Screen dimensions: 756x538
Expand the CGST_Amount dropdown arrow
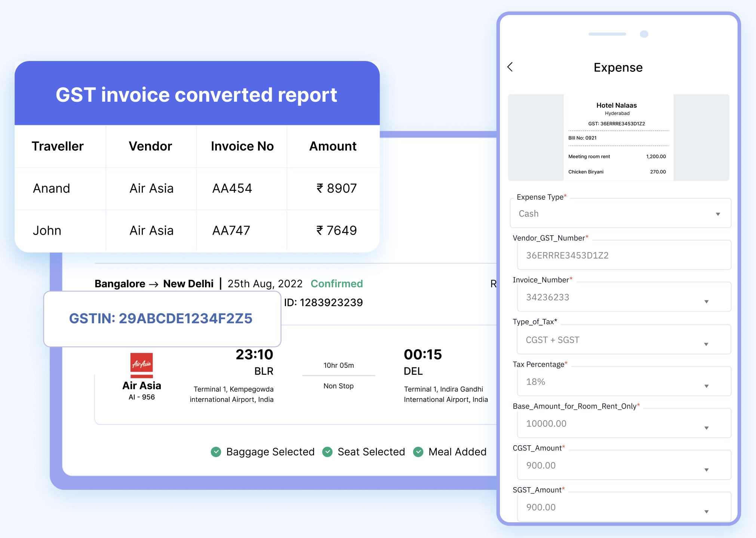(706, 470)
